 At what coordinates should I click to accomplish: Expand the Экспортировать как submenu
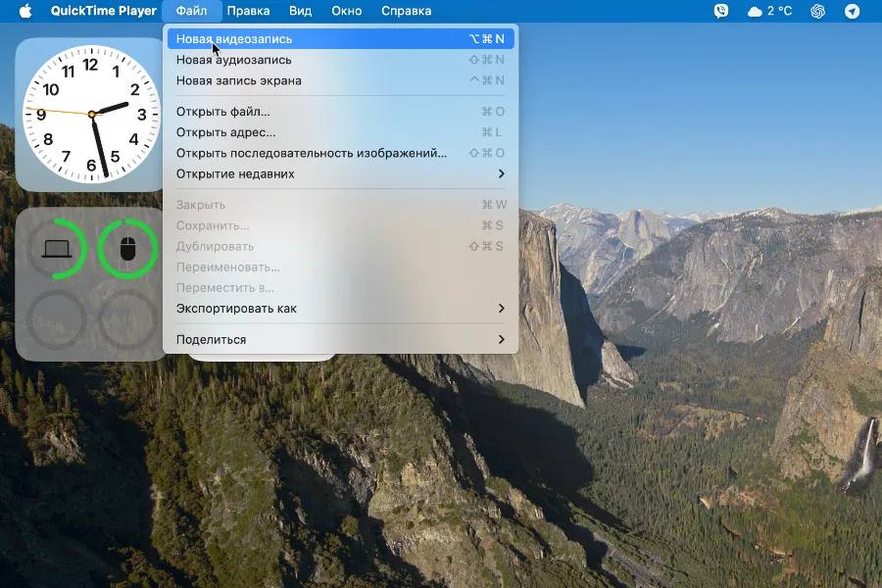[x=340, y=309]
